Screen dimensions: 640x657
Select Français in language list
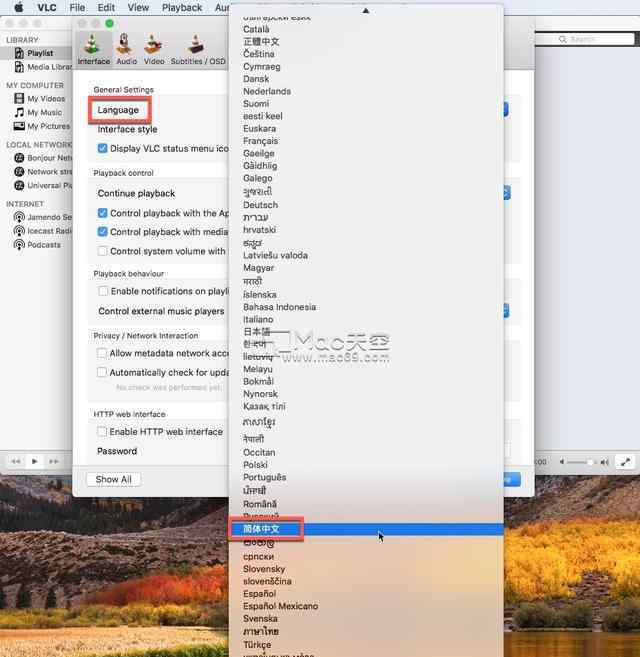[367, 141]
